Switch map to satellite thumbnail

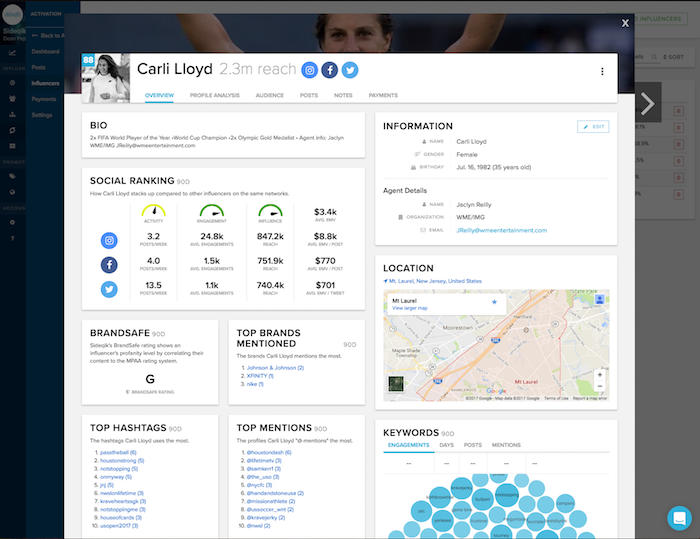click(396, 384)
